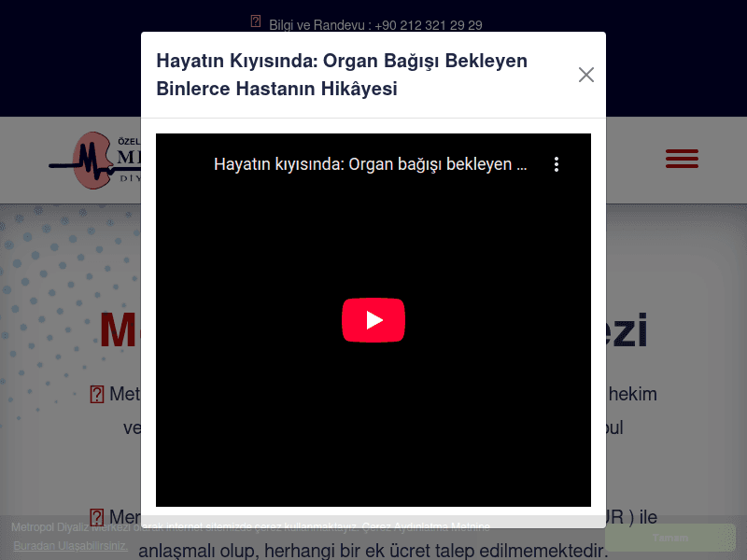Expand the kebab menu on the video player

[x=557, y=163]
